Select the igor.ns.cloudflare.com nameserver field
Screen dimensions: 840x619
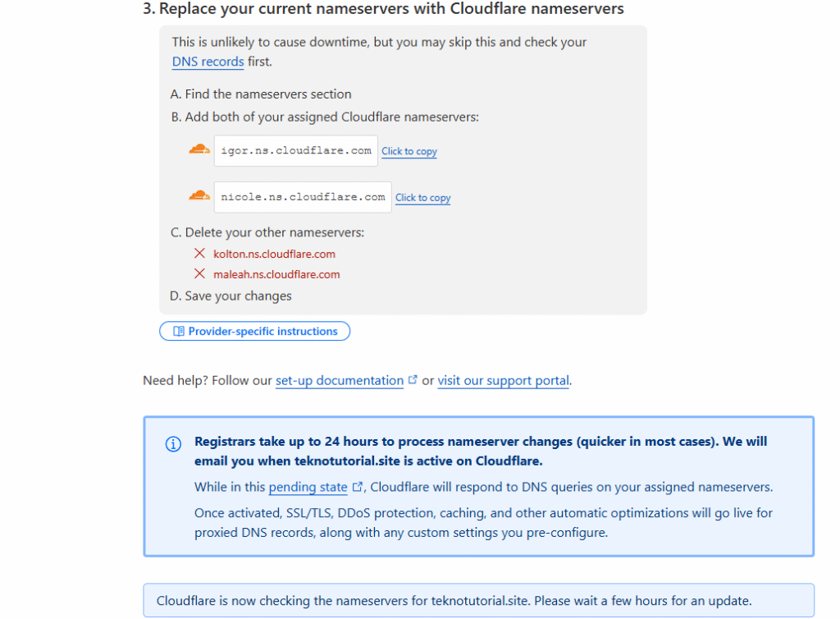(295, 150)
